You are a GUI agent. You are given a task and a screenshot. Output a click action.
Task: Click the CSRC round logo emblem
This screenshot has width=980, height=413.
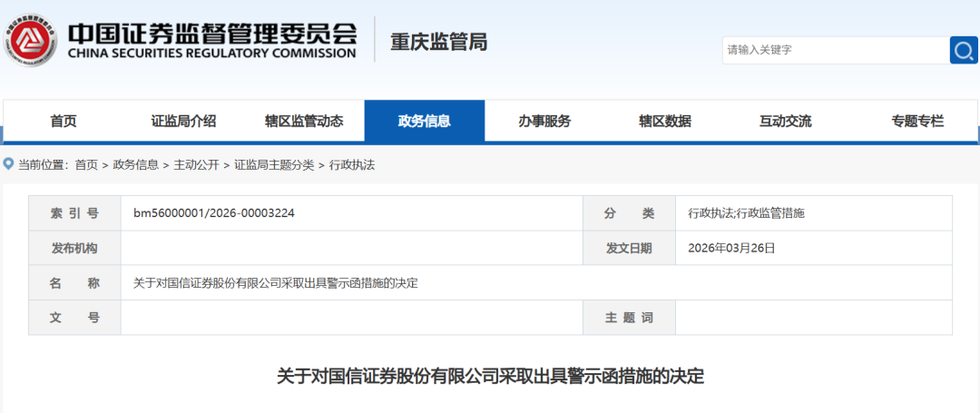pyautogui.click(x=30, y=40)
